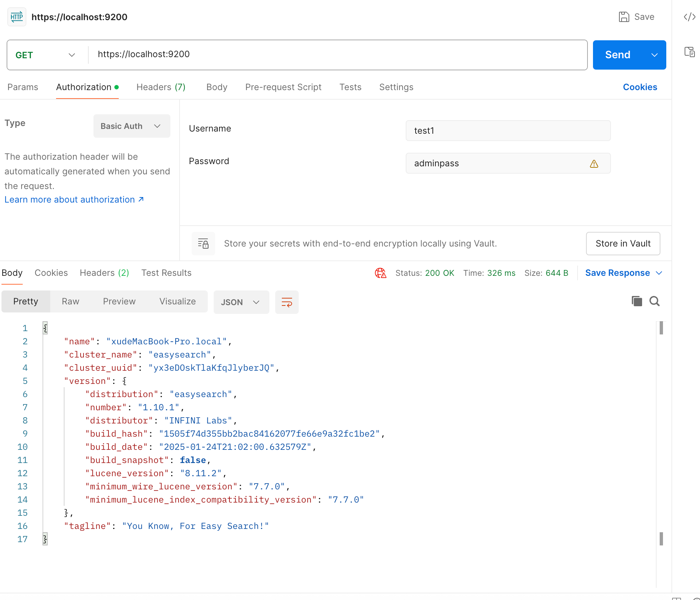Expand the Save Response chevron
Screen dimensions: 700x600
[x=659, y=273]
